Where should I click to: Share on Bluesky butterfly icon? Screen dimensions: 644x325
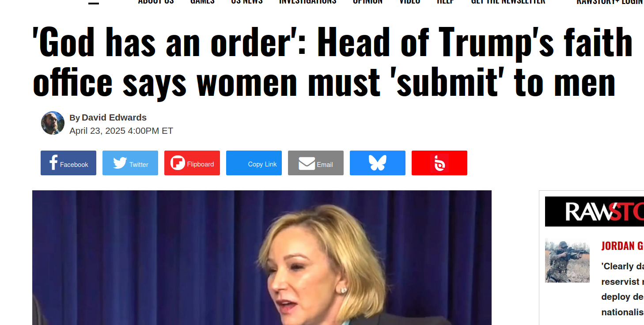(378, 163)
